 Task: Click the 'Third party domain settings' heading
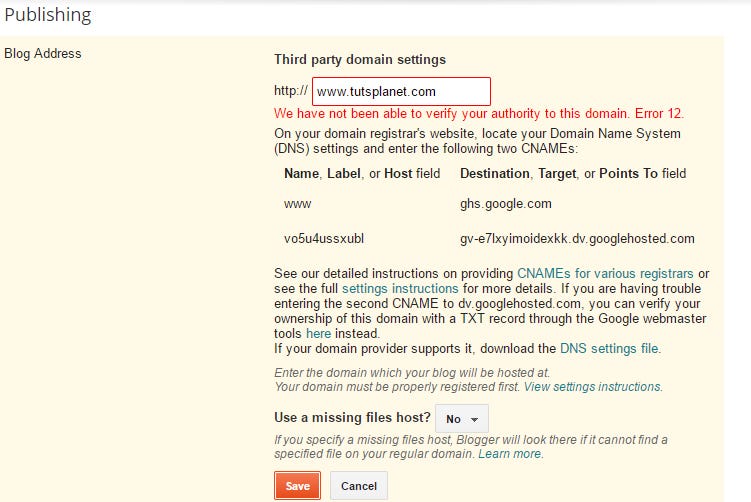(x=360, y=59)
